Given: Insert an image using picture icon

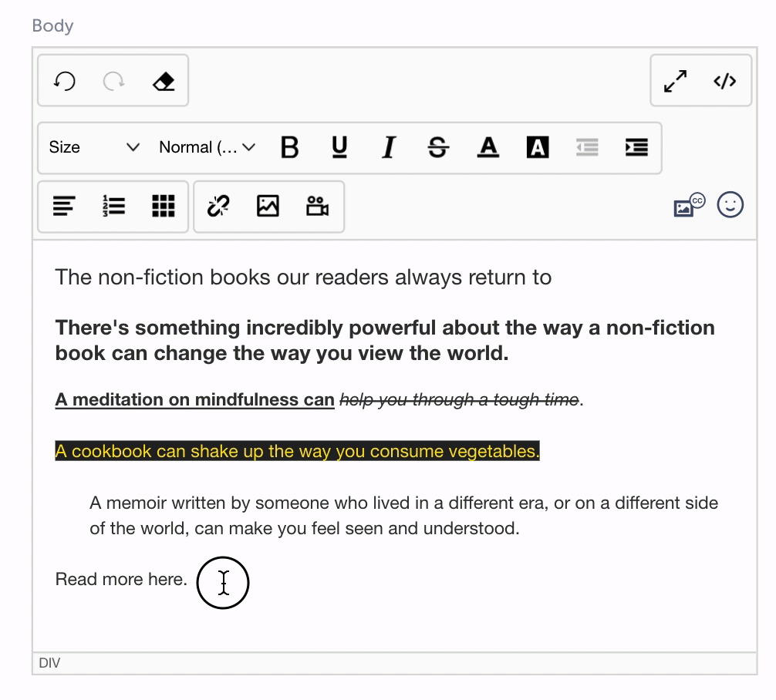Looking at the screenshot, I should click(x=268, y=206).
